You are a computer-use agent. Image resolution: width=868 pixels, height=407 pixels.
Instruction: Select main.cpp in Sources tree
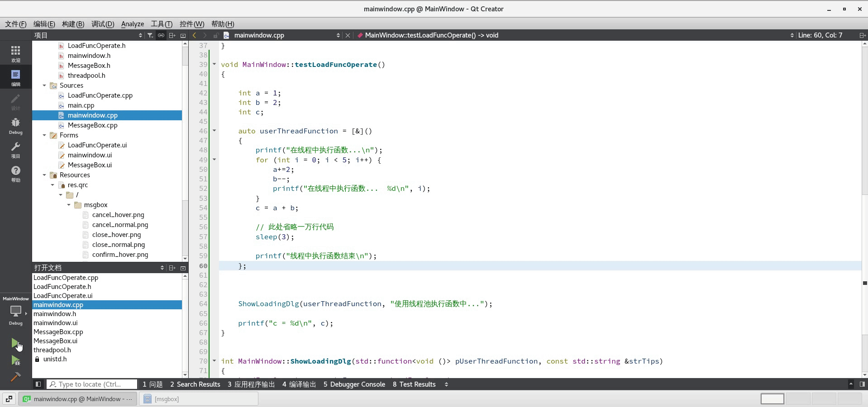(x=81, y=105)
